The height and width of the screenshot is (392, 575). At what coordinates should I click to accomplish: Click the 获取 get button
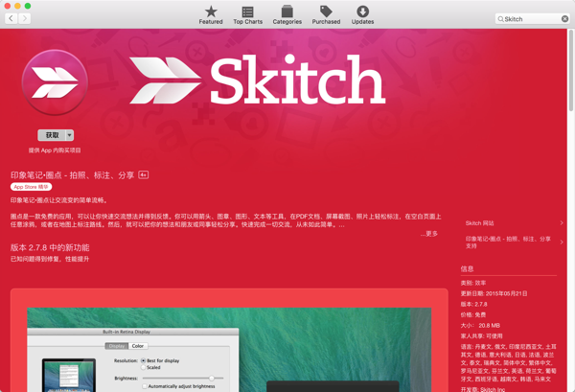[x=52, y=135]
